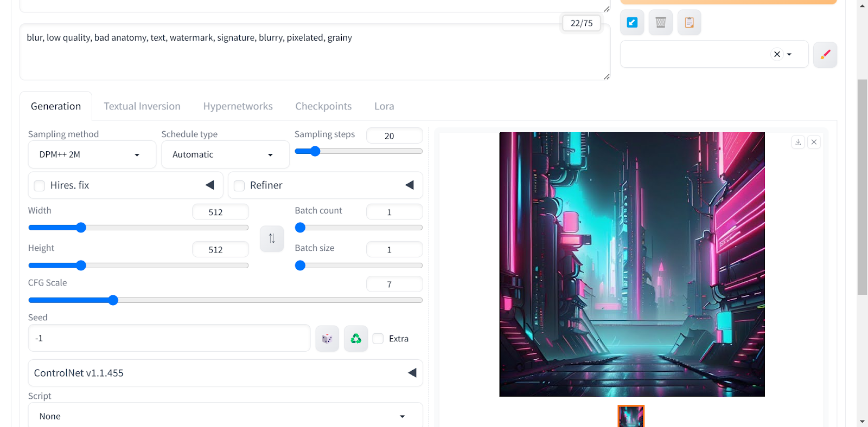Tick the Extra seed checkbox
The image size is (868, 427).
[x=379, y=339]
